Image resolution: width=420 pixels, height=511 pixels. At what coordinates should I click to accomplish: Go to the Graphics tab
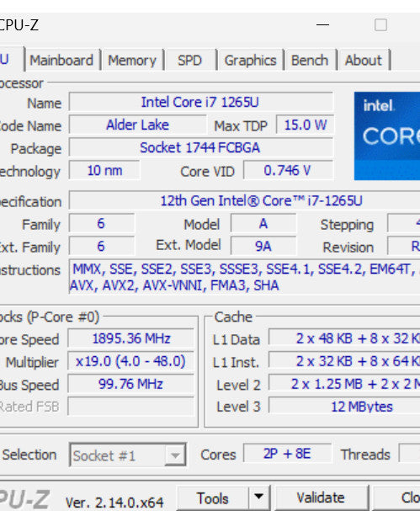click(250, 61)
